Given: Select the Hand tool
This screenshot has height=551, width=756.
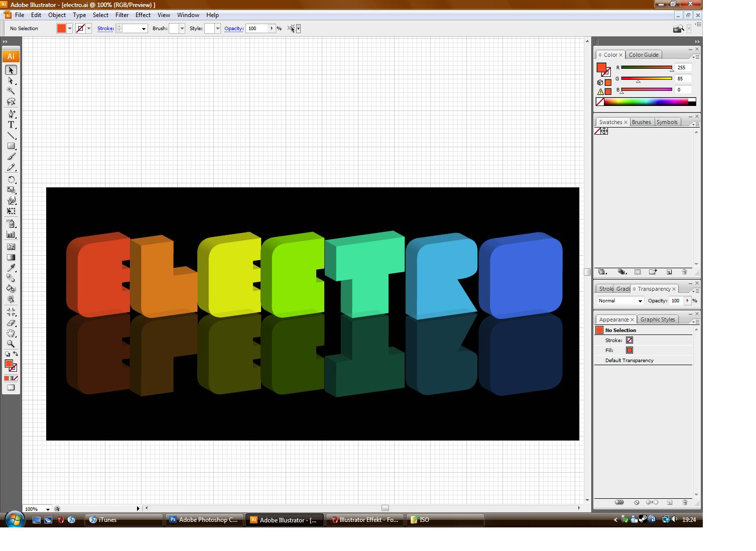Looking at the screenshot, I should click(x=11, y=333).
